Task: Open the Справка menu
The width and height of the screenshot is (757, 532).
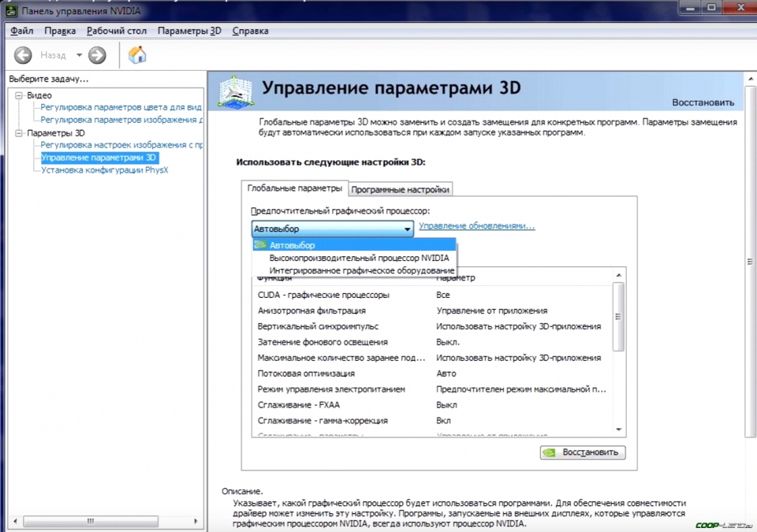Action: pyautogui.click(x=250, y=31)
